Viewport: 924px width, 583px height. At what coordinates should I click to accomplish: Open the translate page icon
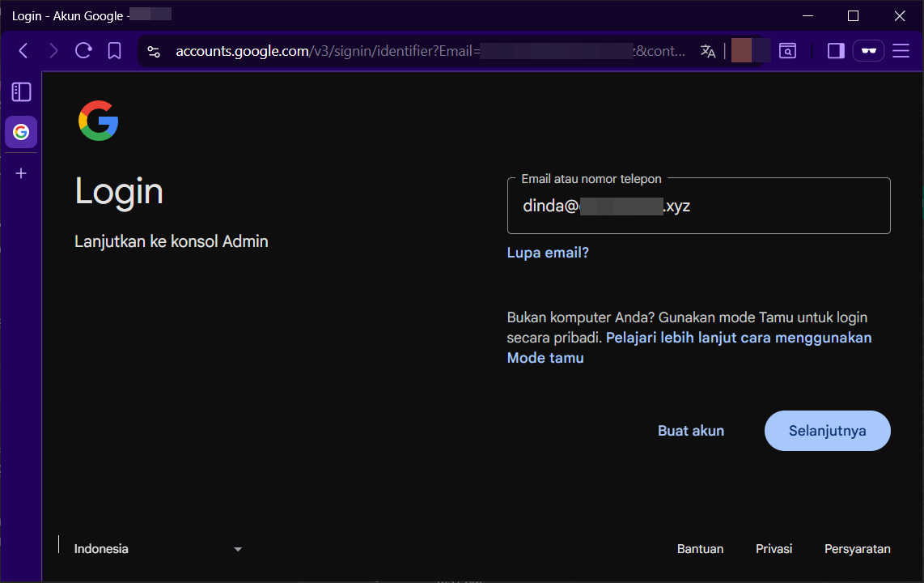[x=708, y=51]
